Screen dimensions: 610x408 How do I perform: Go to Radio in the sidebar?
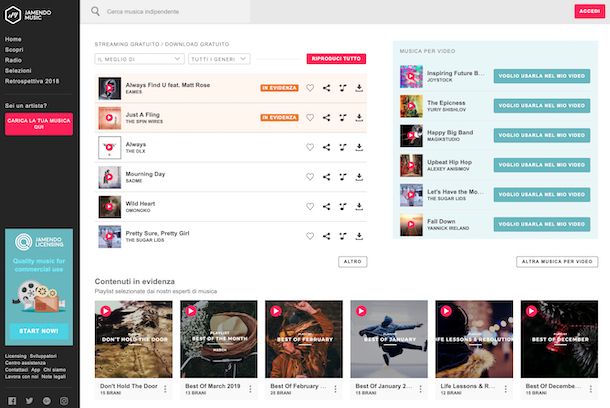pos(13,60)
